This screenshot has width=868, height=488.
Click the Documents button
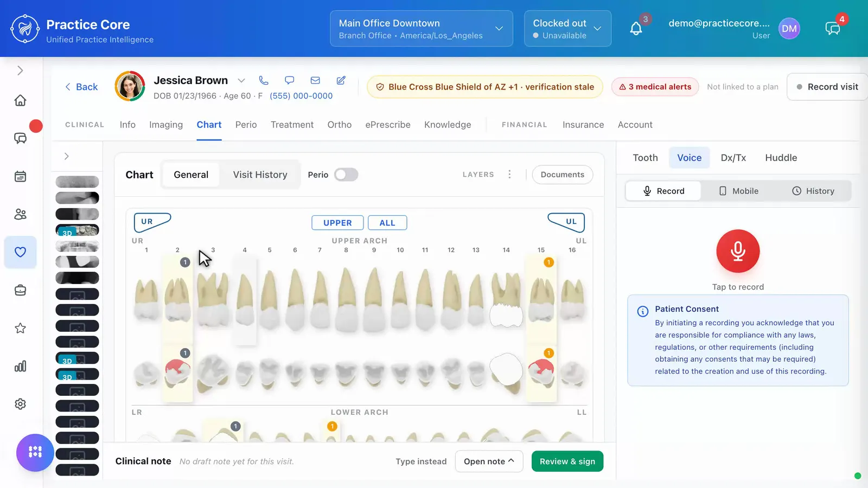coord(563,175)
